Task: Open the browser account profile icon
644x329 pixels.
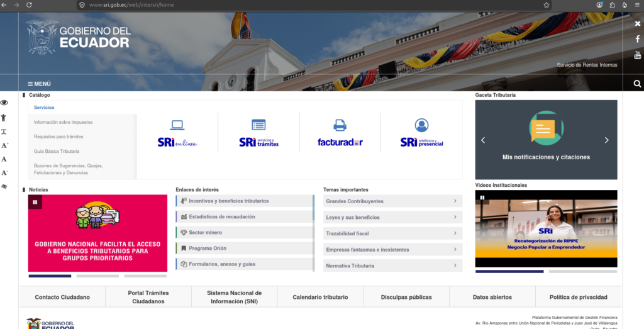Action: tap(599, 5)
